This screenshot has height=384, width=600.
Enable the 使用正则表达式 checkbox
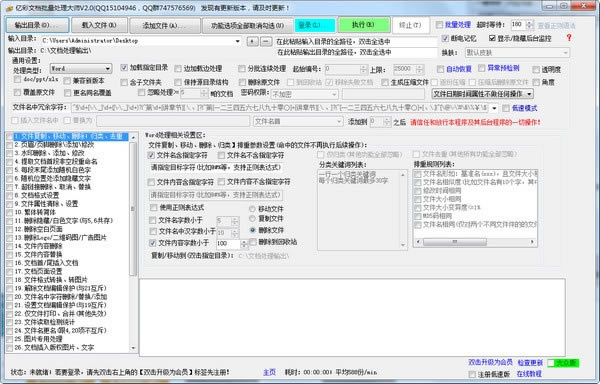pyautogui.click(x=153, y=208)
